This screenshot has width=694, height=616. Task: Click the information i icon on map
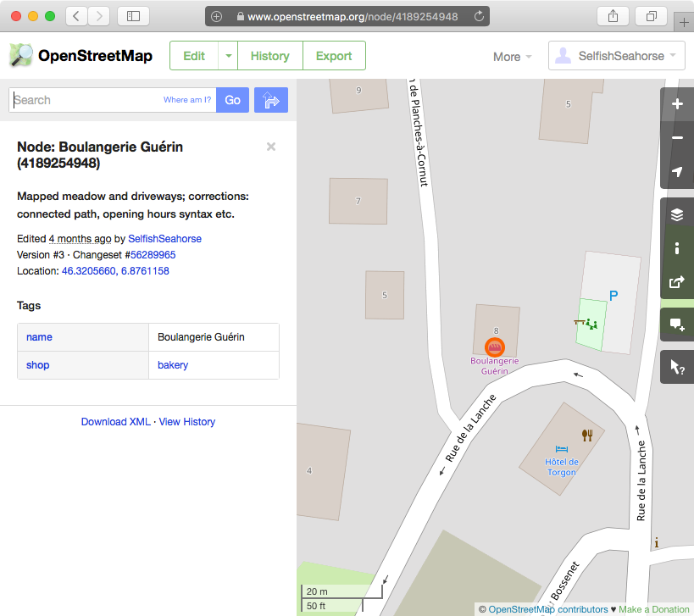[x=657, y=542]
